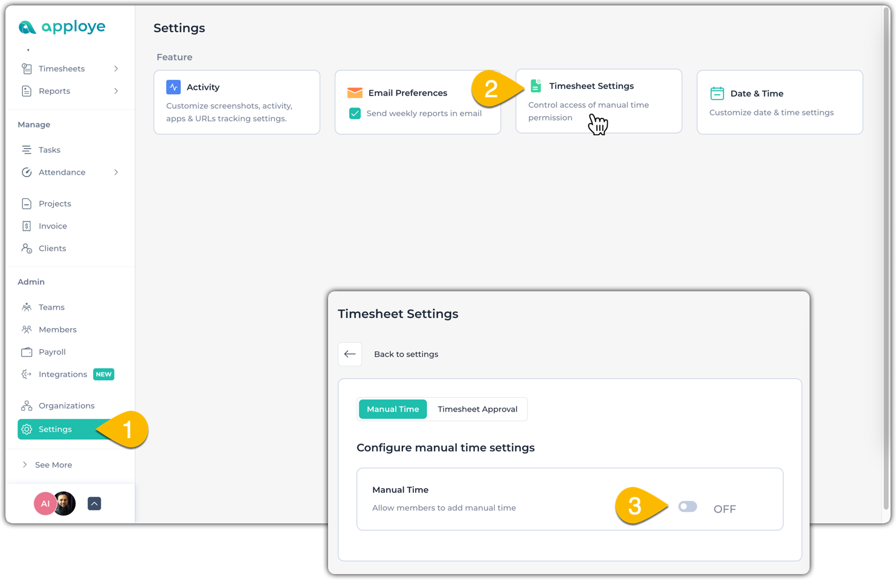Click the Date & Time calendar icon
Viewport: 896px width, 588px height.
click(x=717, y=93)
